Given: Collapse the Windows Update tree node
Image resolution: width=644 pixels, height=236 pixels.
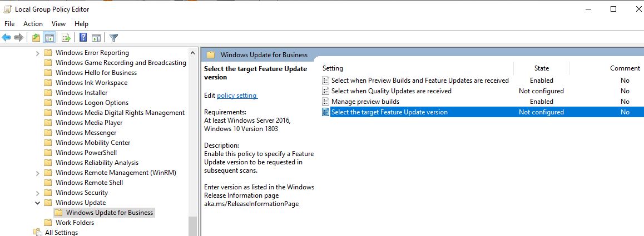Looking at the screenshot, I should 38,203.
